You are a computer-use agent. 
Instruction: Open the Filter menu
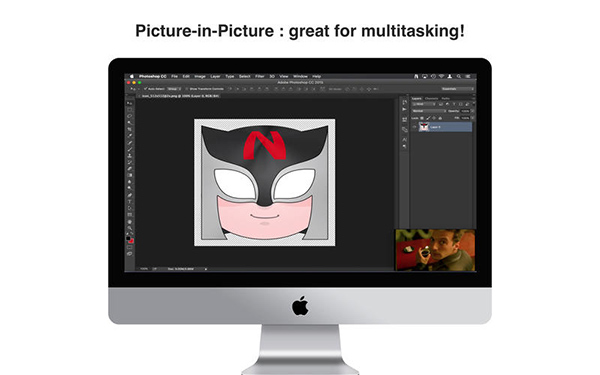[x=259, y=76]
